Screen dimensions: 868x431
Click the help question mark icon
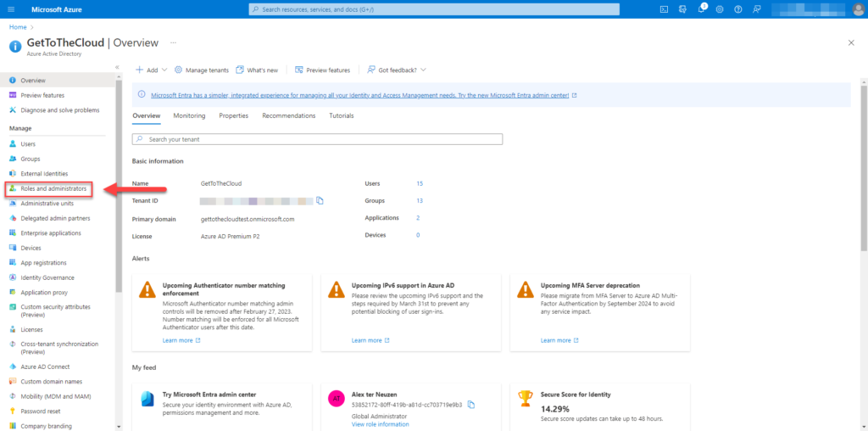tap(737, 8)
